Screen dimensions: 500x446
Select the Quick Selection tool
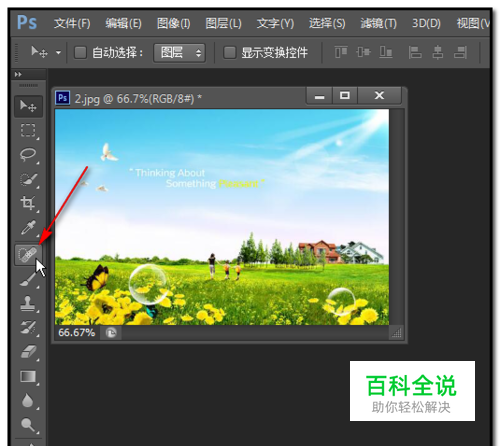tap(28, 179)
